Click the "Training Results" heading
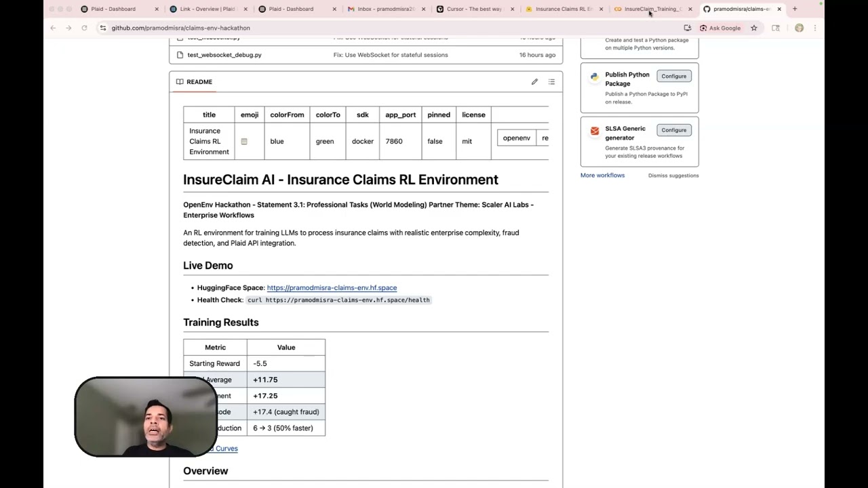868x488 pixels. (x=221, y=323)
